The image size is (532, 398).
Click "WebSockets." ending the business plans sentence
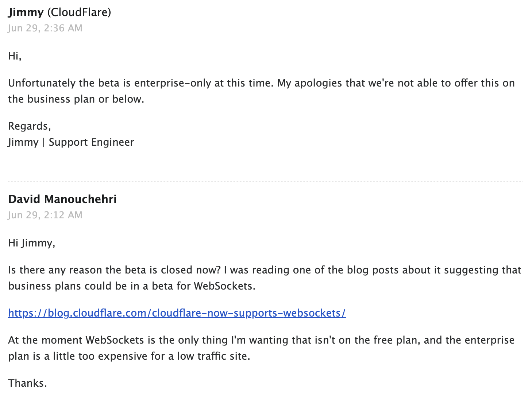224,286
